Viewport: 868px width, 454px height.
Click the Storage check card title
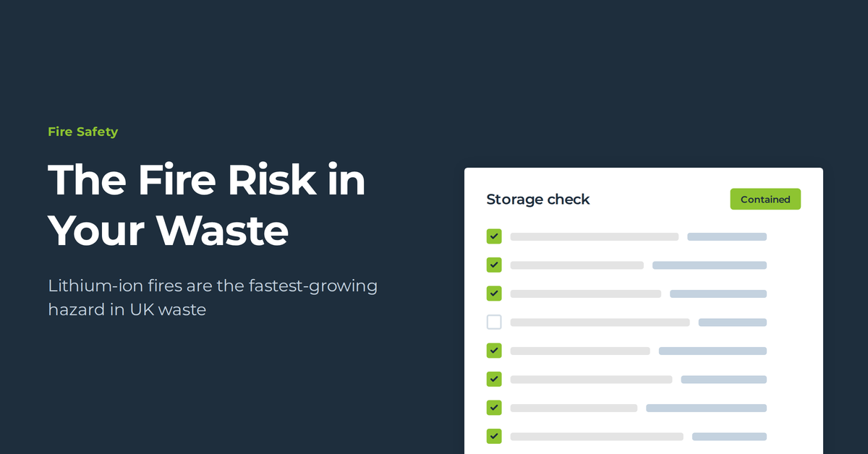(538, 200)
